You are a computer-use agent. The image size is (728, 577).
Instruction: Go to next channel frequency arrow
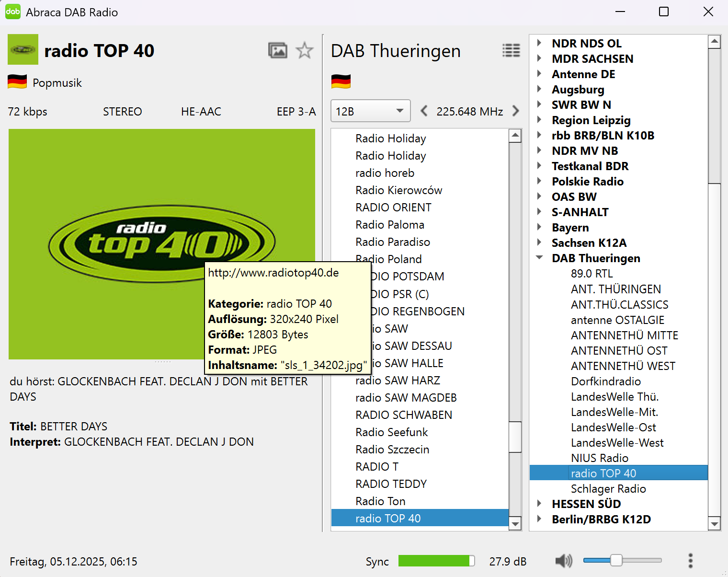coord(516,111)
